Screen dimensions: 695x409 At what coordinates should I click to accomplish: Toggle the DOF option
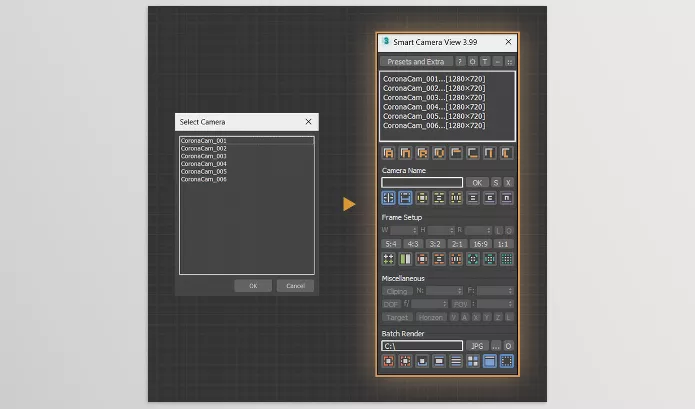tap(390, 304)
